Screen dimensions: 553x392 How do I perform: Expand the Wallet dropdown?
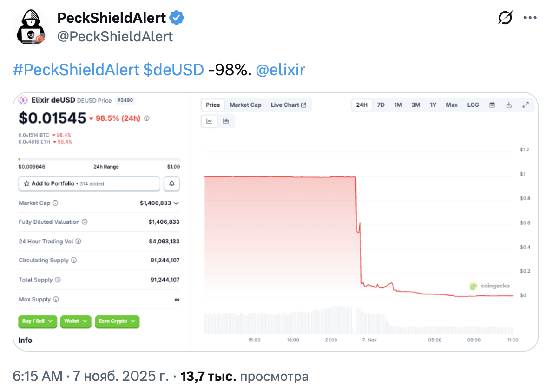pos(75,321)
